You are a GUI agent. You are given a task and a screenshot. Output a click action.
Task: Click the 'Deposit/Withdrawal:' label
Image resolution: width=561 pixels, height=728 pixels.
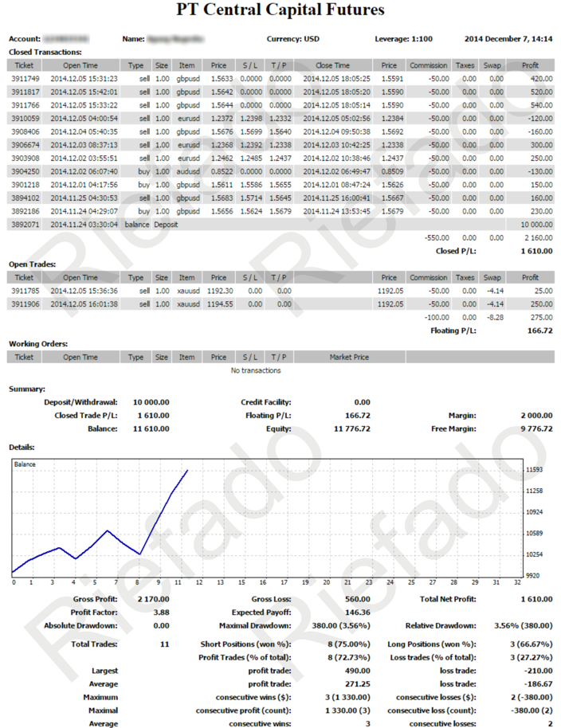[80, 402]
